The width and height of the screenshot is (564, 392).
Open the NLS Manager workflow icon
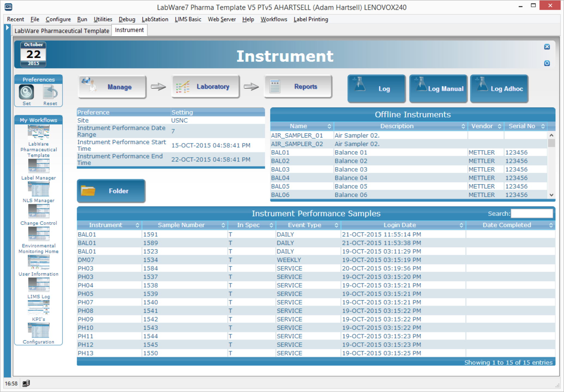click(38, 189)
